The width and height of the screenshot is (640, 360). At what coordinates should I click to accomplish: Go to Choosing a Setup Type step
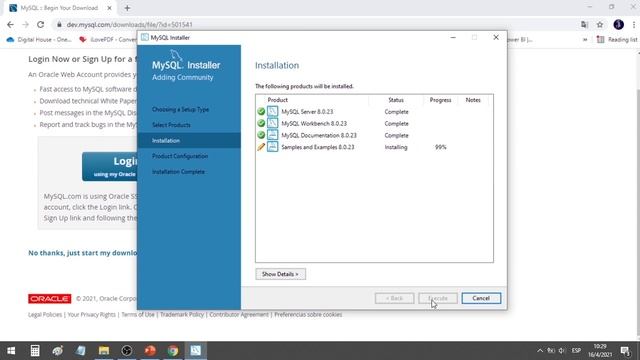pos(180,109)
